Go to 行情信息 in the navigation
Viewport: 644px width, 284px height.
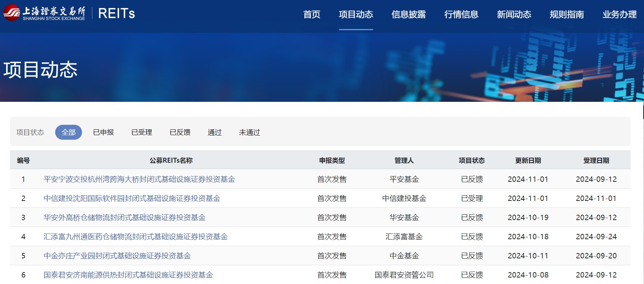(461, 15)
